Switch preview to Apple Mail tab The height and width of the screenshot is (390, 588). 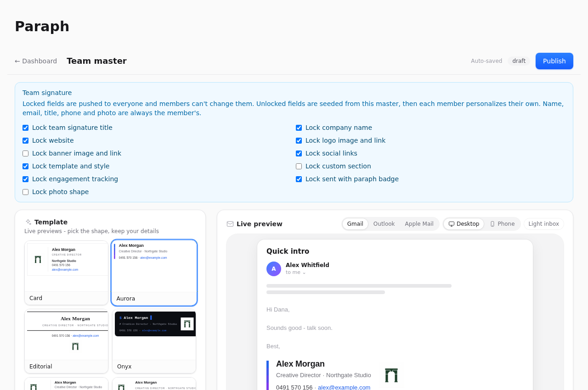[x=419, y=224]
